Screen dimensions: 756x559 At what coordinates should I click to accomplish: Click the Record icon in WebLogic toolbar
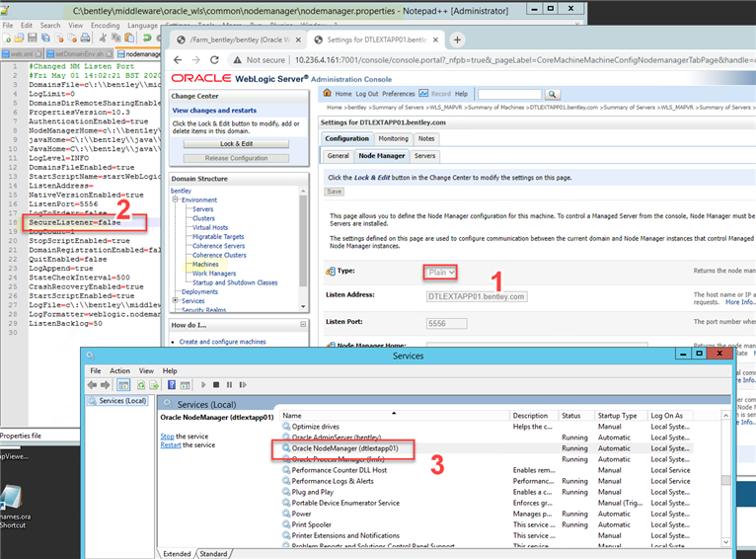(x=423, y=93)
